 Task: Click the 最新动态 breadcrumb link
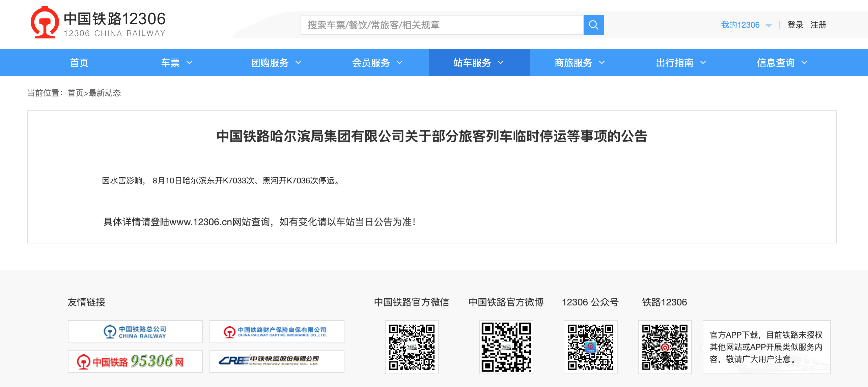tap(105, 93)
